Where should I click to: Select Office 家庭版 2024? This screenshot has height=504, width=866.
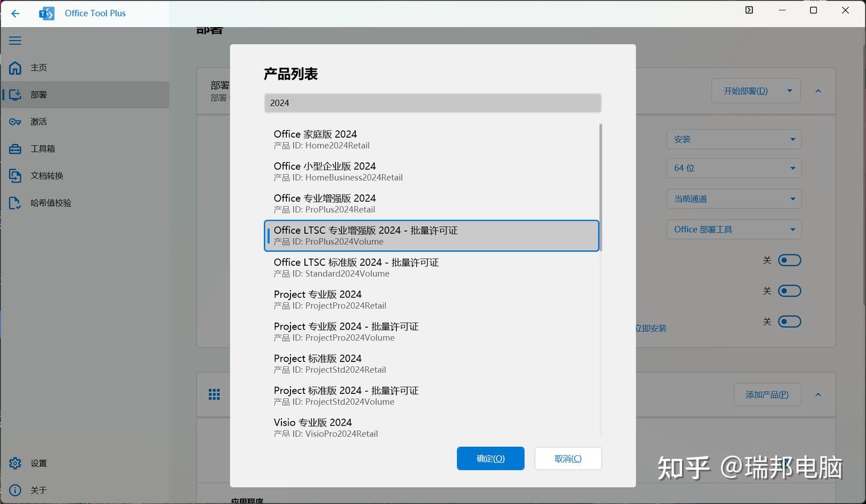(x=432, y=139)
